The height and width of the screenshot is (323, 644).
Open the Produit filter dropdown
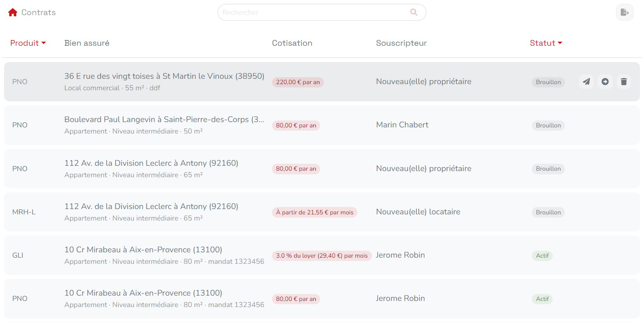click(x=28, y=43)
